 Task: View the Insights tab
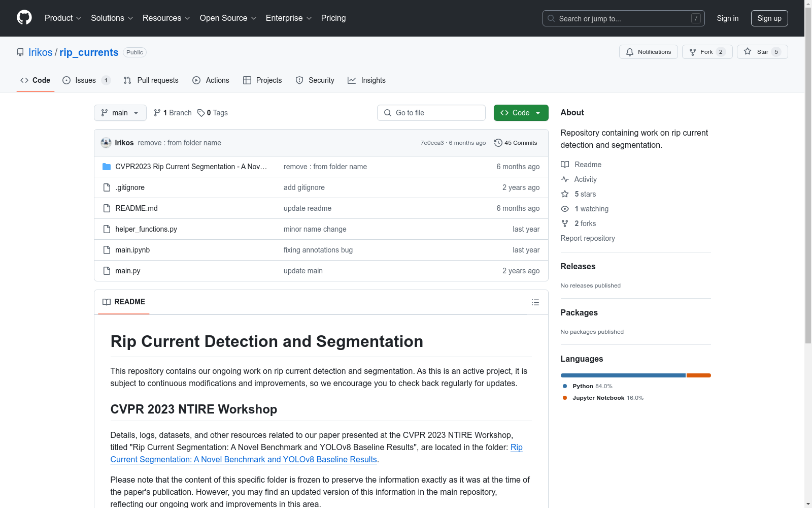pyautogui.click(x=366, y=80)
